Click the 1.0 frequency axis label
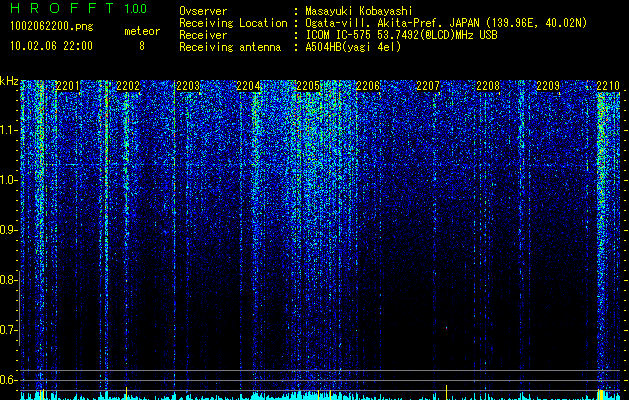Screen dimensions: 629x400 [x=8, y=180]
